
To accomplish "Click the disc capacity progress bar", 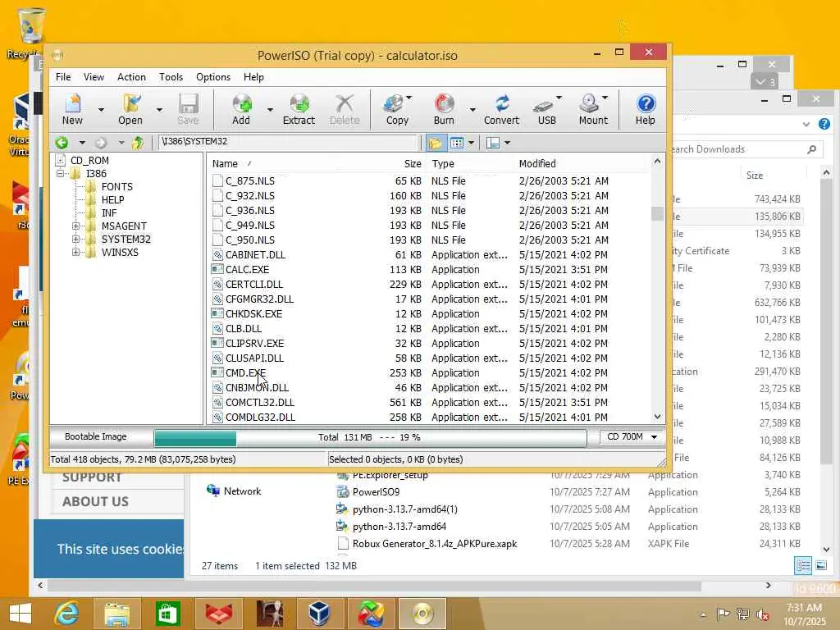I will [x=370, y=438].
